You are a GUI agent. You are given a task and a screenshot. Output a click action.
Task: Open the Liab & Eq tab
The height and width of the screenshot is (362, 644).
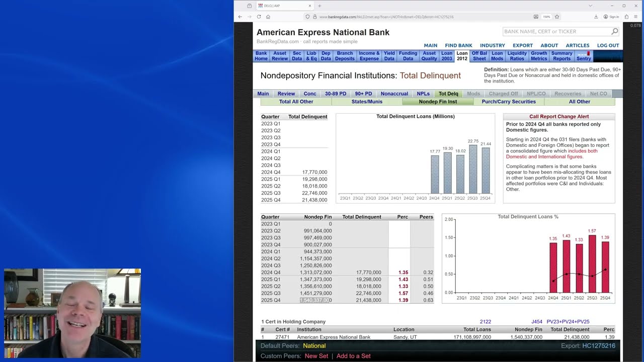click(x=311, y=56)
